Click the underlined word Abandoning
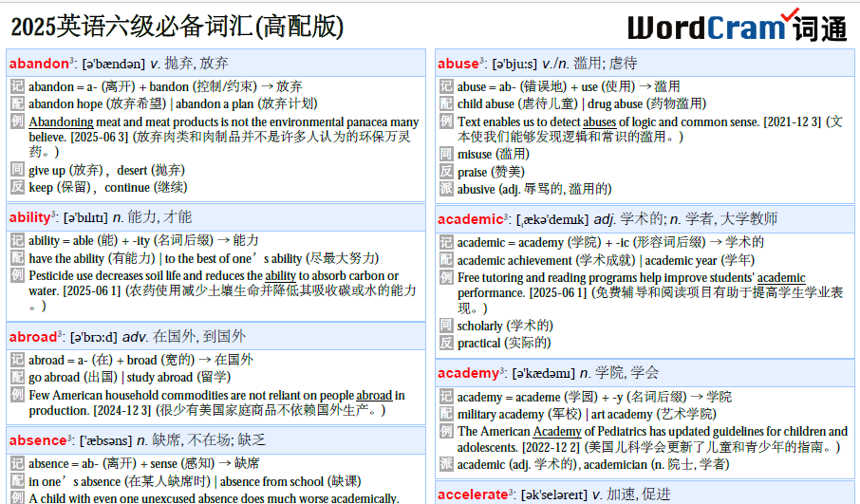The height and width of the screenshot is (504, 860). (x=61, y=122)
